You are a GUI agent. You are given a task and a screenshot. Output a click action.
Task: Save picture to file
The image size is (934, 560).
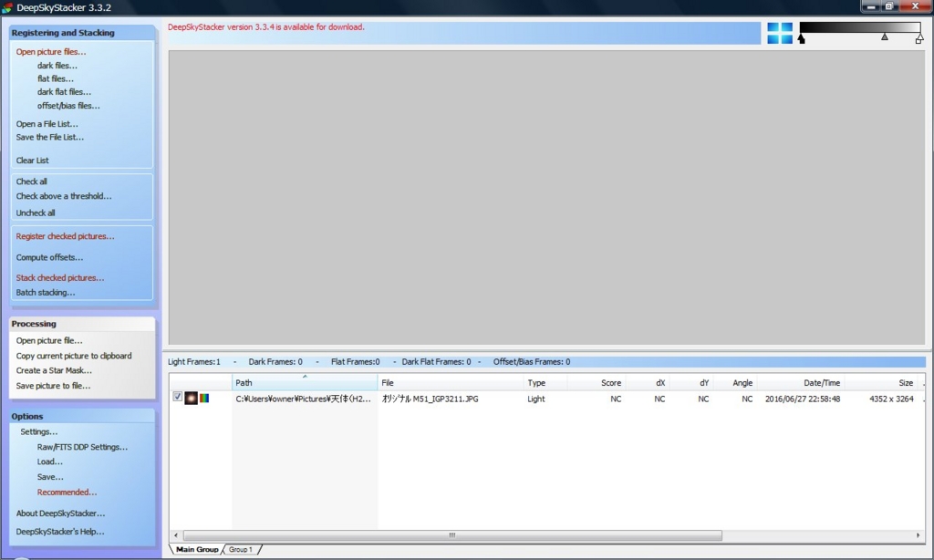[54, 386]
